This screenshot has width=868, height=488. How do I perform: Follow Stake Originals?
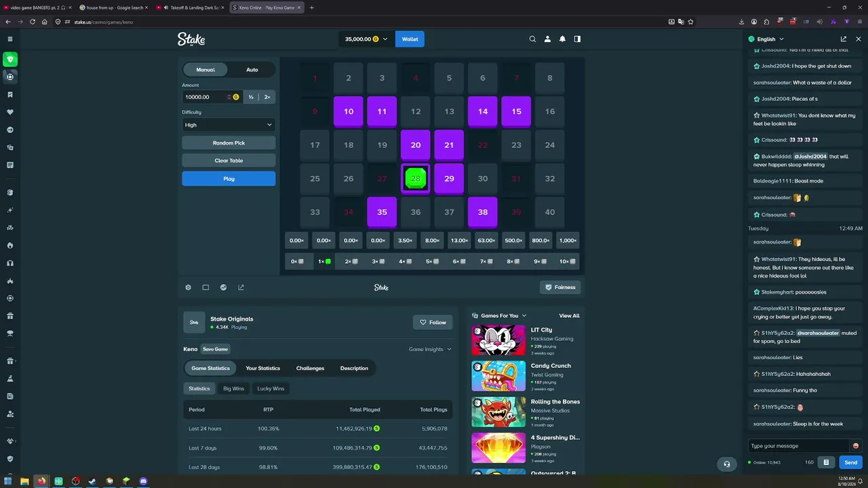[x=433, y=323]
